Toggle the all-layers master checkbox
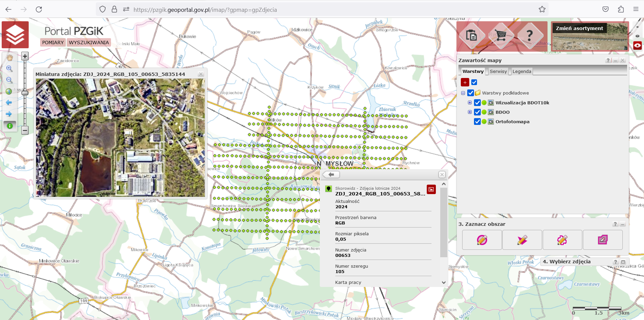Screen dimensions: 644x320 pos(474,82)
